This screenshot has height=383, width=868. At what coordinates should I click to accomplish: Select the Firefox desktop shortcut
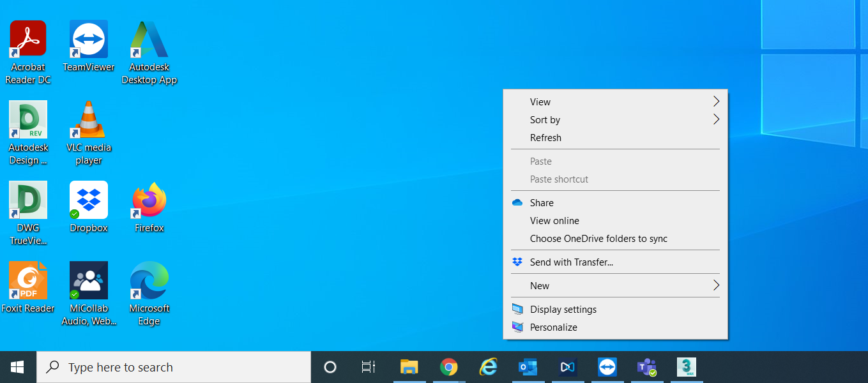point(149,207)
